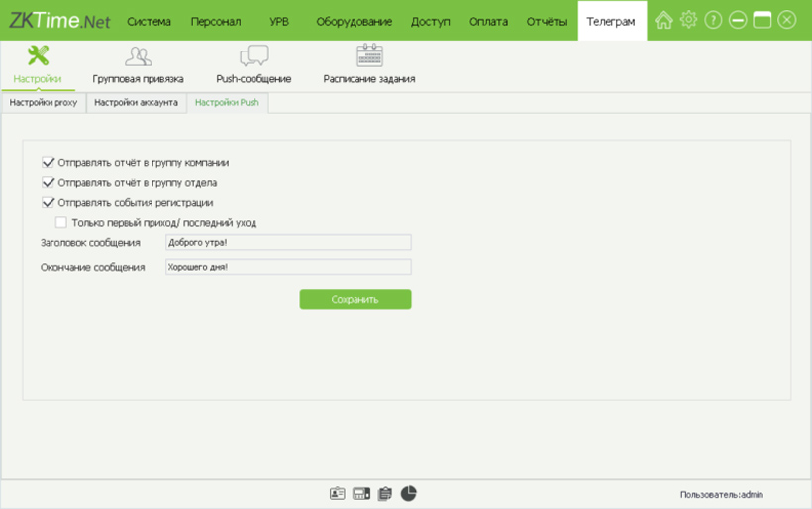Open the Push-сообщение chat bubbles icon
812x509 pixels.
point(254,56)
